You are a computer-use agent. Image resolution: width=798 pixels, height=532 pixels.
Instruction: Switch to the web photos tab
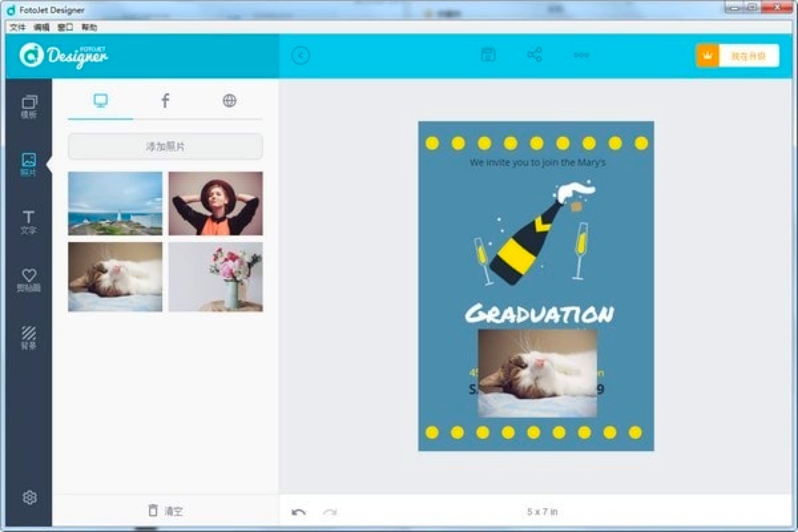click(229, 100)
